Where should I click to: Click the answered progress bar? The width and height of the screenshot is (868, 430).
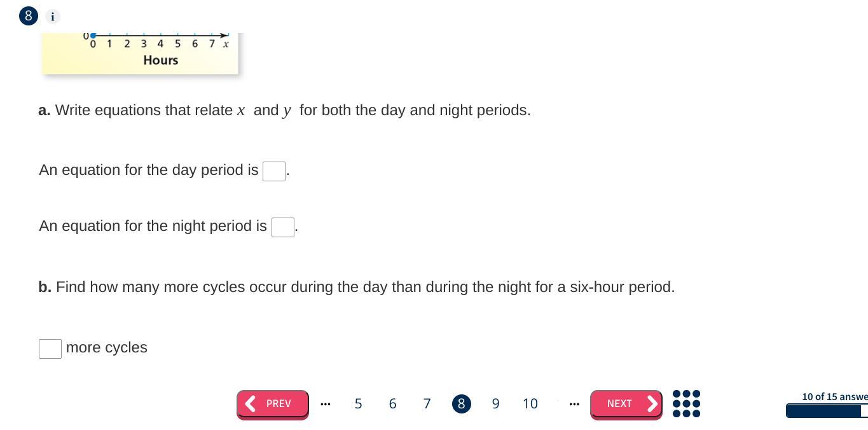(827, 411)
